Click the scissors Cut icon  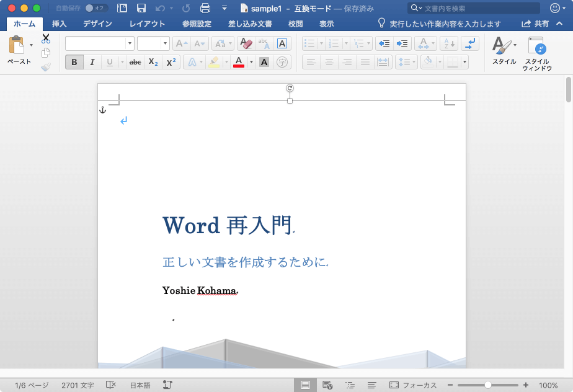pos(46,38)
